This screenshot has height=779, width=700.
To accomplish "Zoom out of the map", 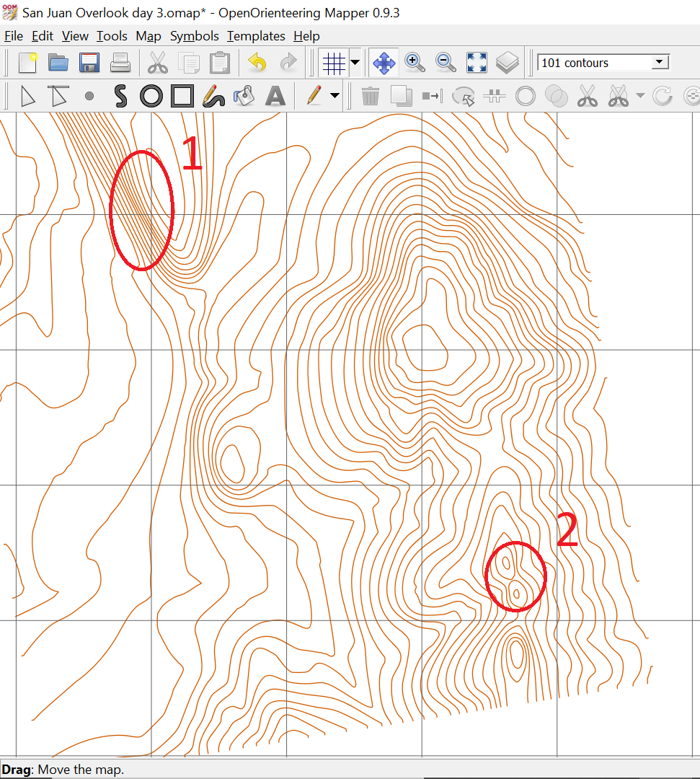I will click(446, 63).
